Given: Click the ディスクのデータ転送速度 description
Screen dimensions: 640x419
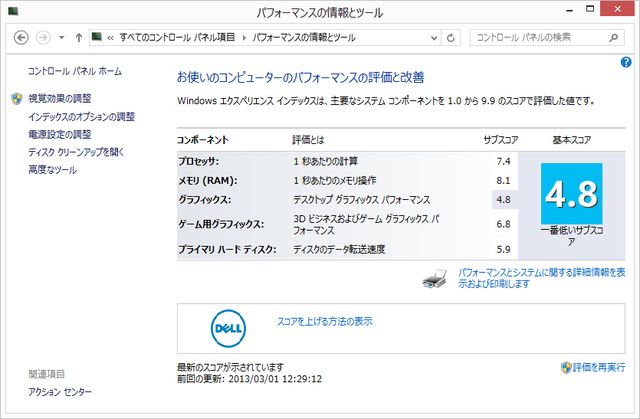Looking at the screenshot, I should (x=339, y=249).
